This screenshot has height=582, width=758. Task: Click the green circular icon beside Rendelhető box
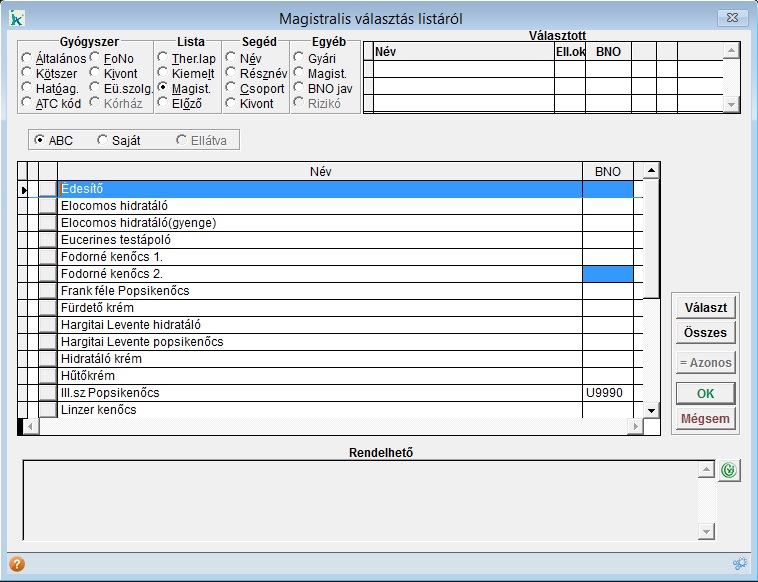click(x=729, y=470)
